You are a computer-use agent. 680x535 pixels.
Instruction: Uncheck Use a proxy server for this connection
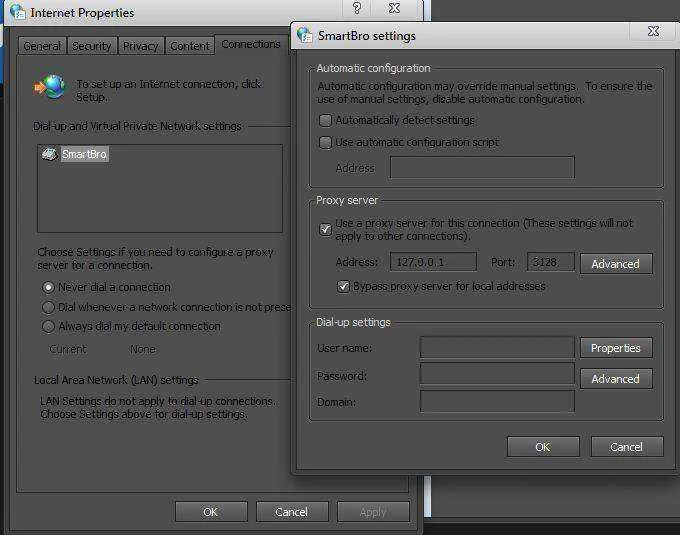pos(325,229)
